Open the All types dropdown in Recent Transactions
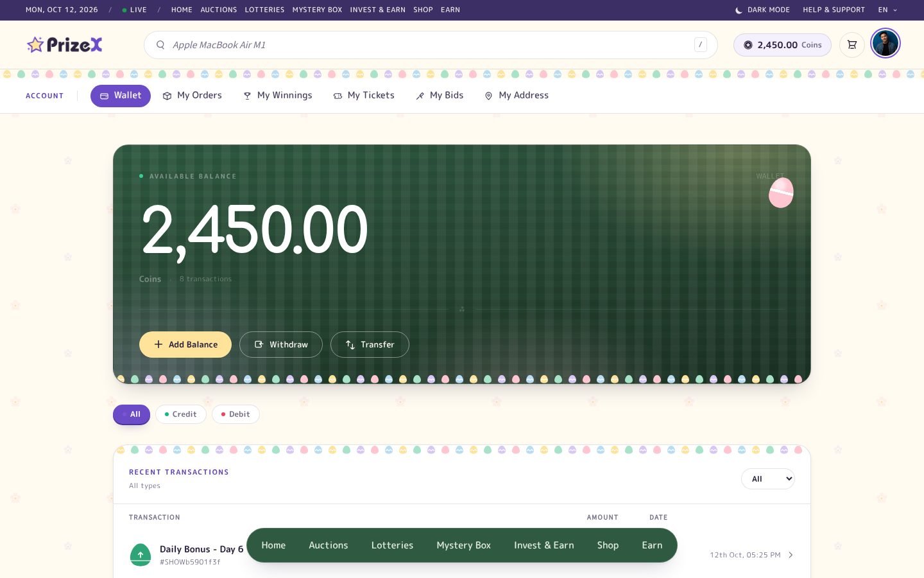This screenshot has height=578, width=924. tap(768, 478)
